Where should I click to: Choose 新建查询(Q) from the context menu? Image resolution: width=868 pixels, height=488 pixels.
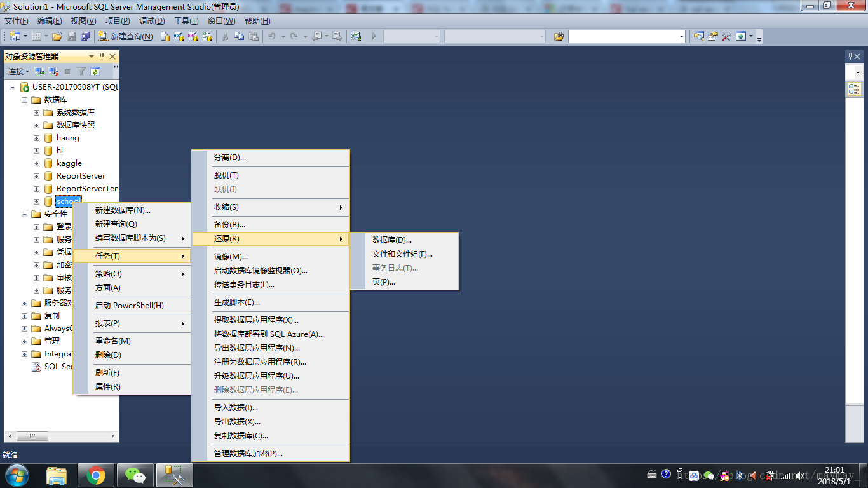(x=132, y=224)
